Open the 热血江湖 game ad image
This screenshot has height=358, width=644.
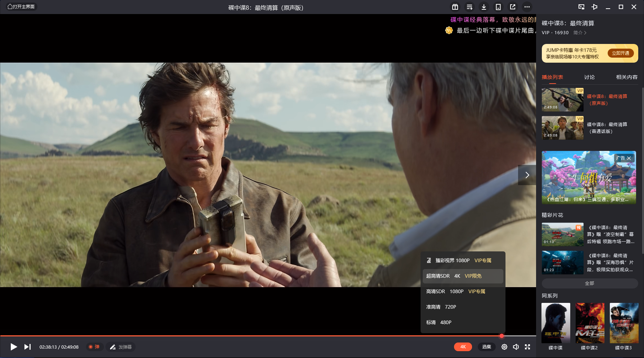click(x=589, y=178)
